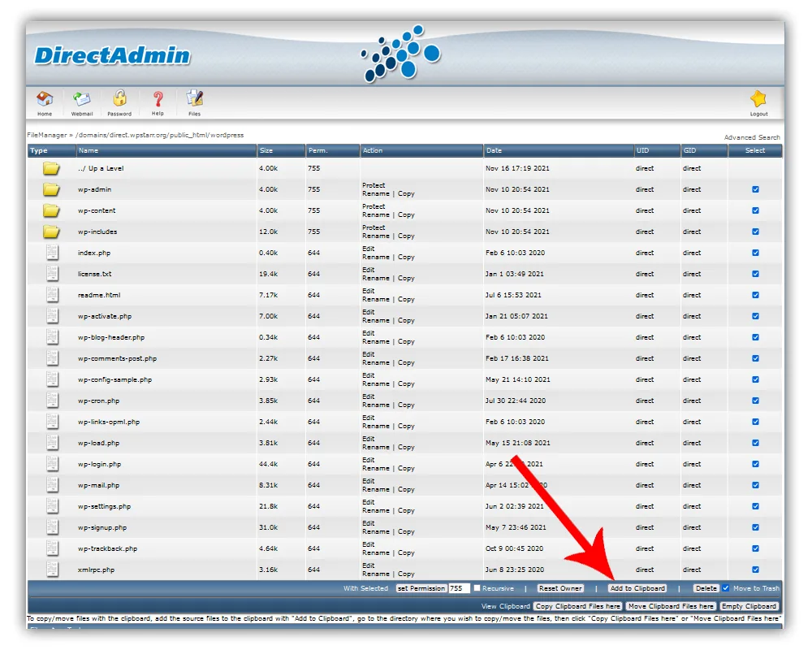Click the permission value field showing 755
Viewport: 812px width, 650px height.
click(x=459, y=588)
